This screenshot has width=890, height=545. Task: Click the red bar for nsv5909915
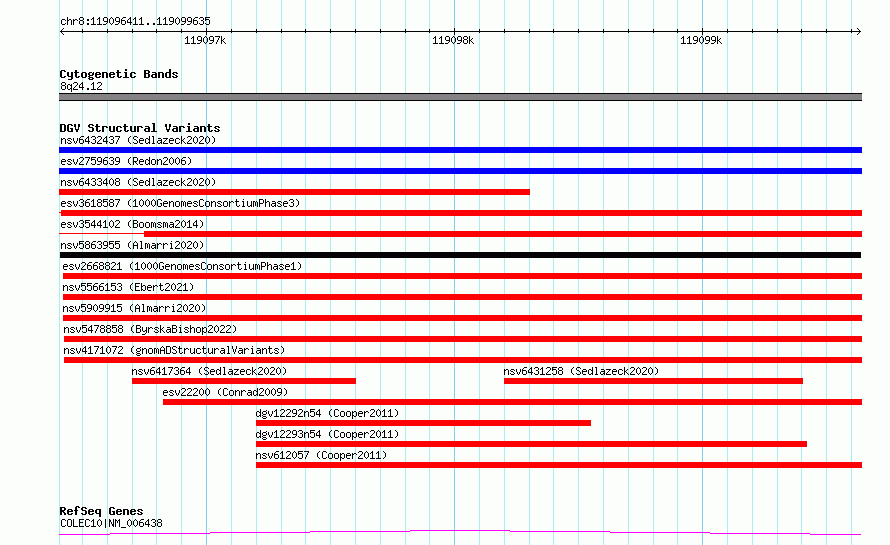tap(463, 318)
